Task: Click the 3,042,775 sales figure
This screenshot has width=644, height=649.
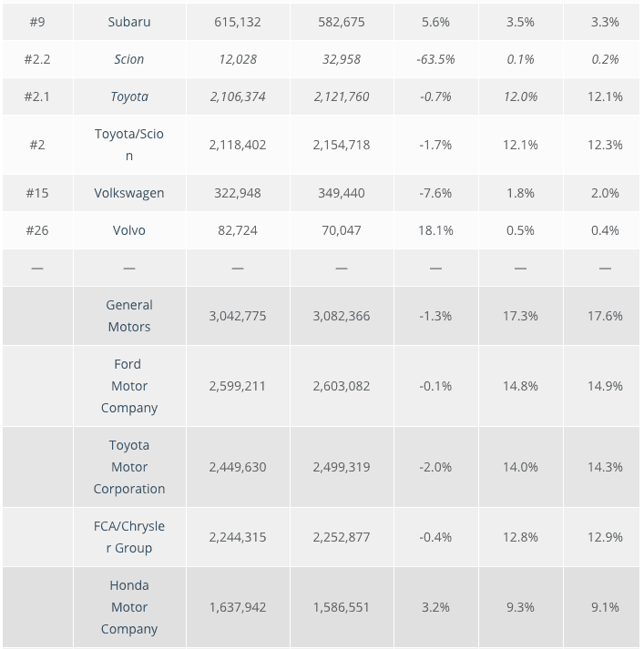Action: point(238,316)
